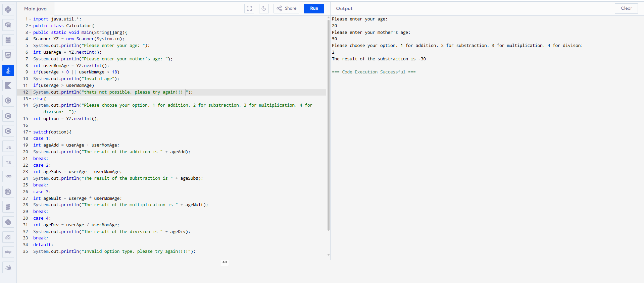Select the HTML5 editor icon
Screen dimensions: 644x283
pos(8,55)
